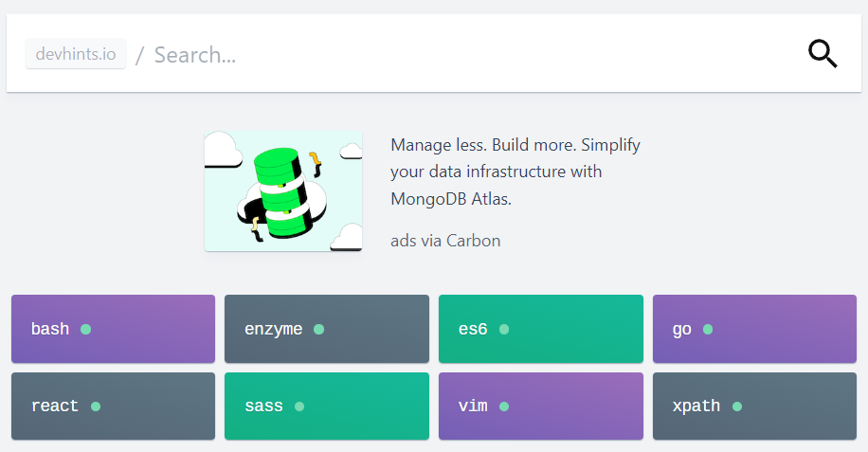Open the react cheatsheet tile
Image resolution: width=868 pixels, height=452 pixels.
(x=113, y=407)
